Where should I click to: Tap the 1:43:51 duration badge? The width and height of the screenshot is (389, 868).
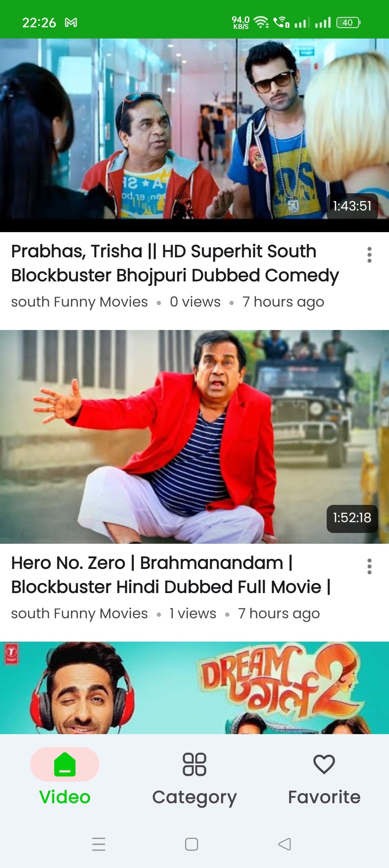tap(352, 206)
